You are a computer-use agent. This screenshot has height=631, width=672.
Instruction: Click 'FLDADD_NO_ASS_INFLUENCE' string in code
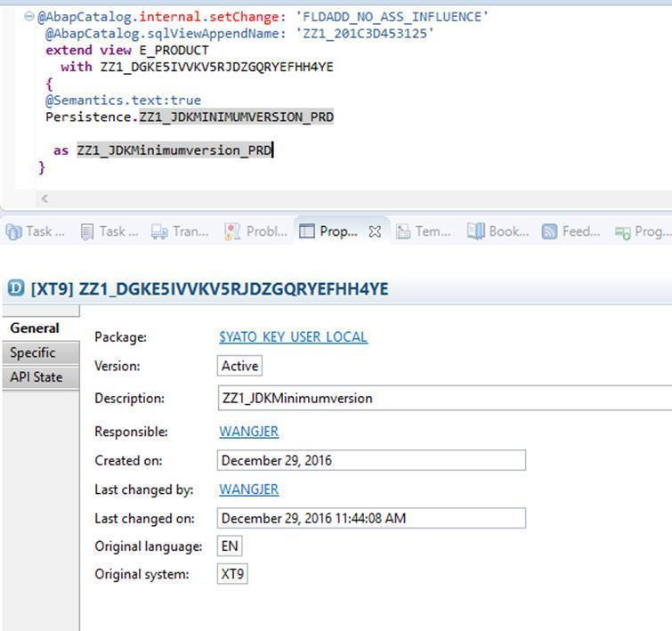(392, 17)
